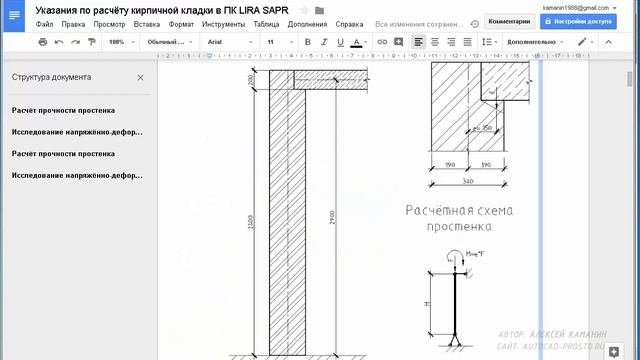
Task: Star the document title
Action: click(304, 10)
